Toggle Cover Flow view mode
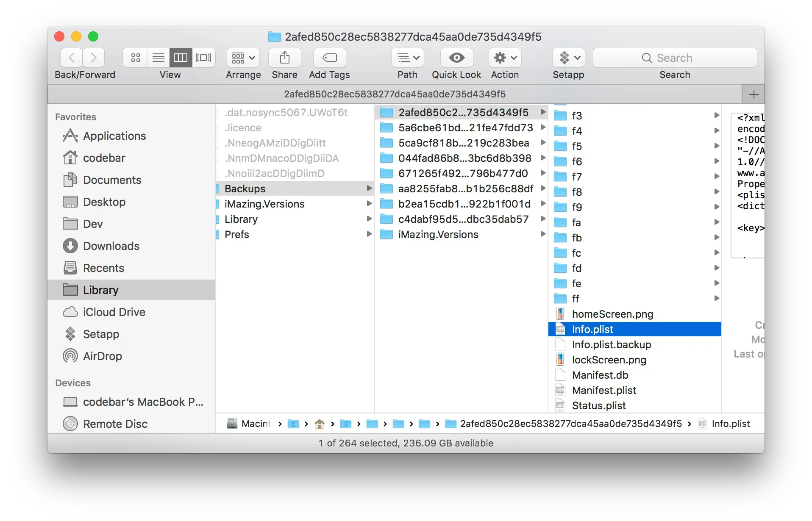 coord(203,58)
